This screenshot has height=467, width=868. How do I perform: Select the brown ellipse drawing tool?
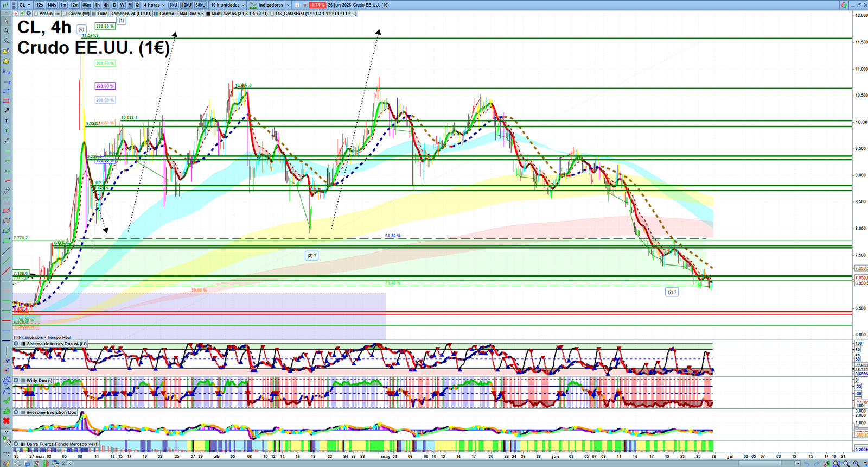(6, 221)
